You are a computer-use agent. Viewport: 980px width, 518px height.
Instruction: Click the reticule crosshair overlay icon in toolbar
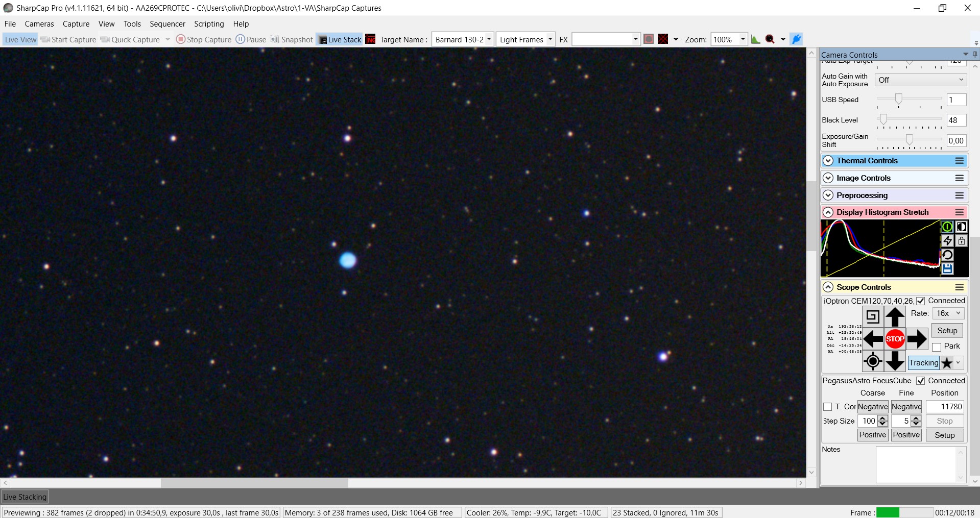(x=663, y=39)
